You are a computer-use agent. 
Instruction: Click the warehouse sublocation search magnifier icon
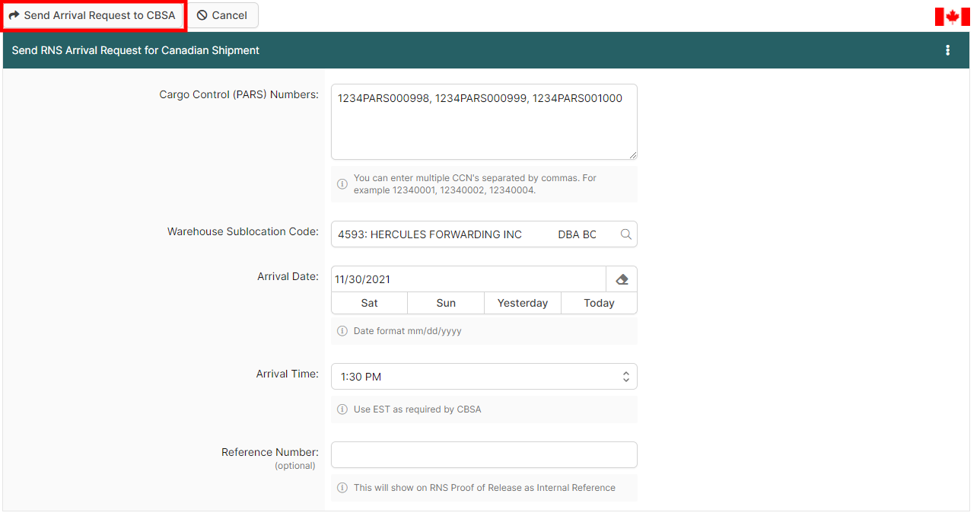coord(625,234)
